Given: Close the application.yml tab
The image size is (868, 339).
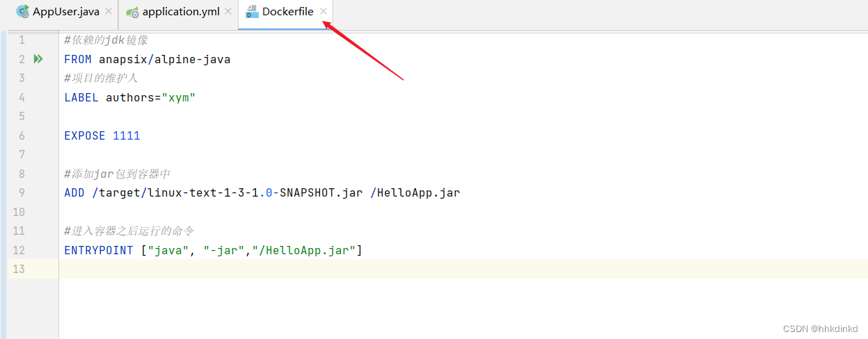Looking at the screenshot, I should pos(229,12).
